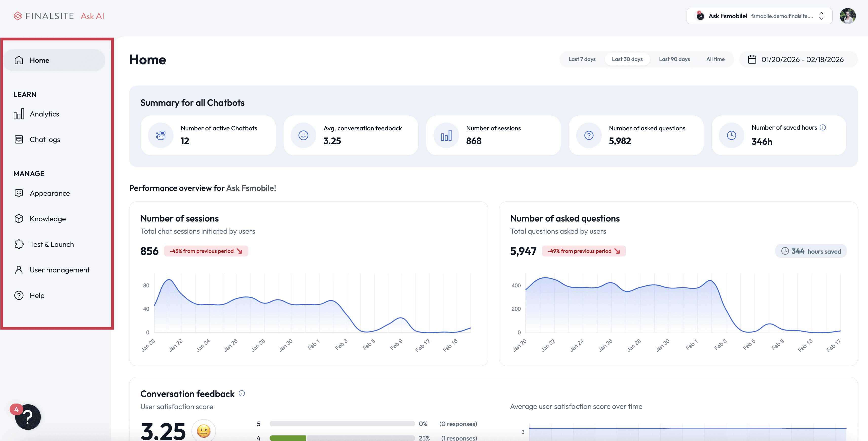
Task: Open the floating help widget with badge 4
Action: pyautogui.click(x=28, y=417)
